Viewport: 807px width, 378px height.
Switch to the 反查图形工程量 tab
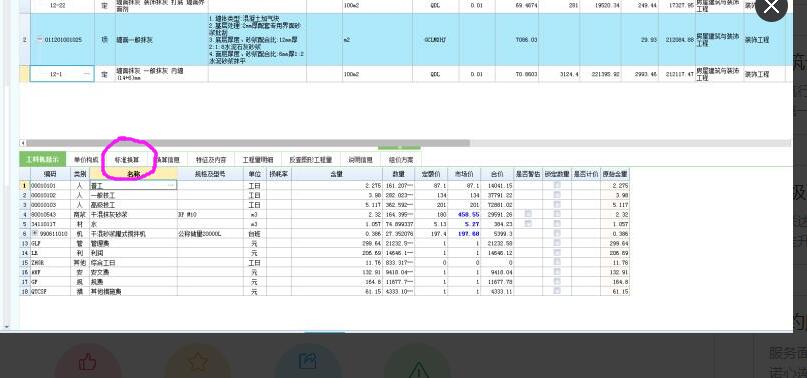click(310, 160)
